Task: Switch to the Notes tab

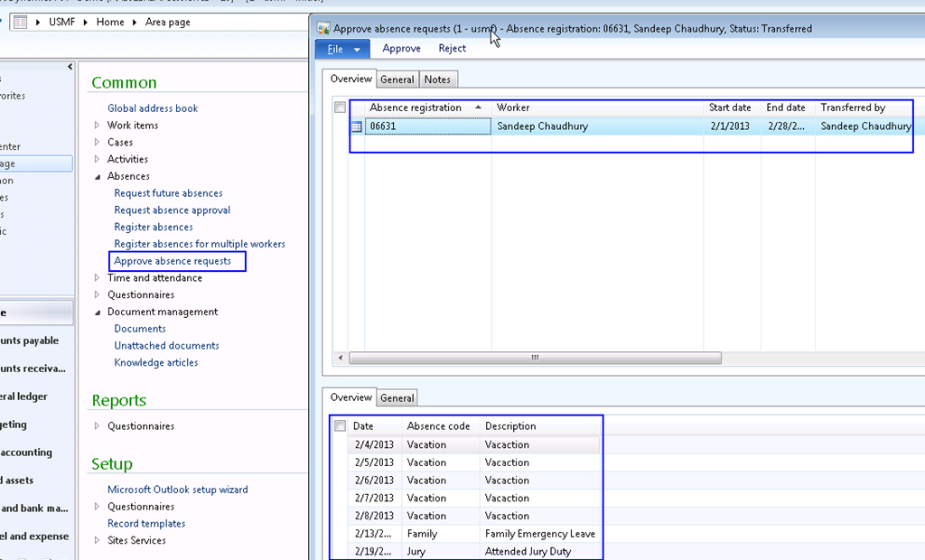Action: tap(437, 79)
